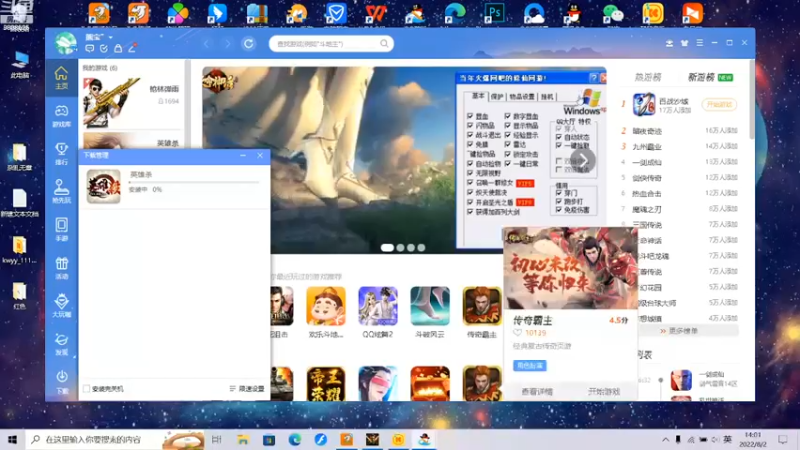Open the 斗破风云 game icon

(430, 306)
